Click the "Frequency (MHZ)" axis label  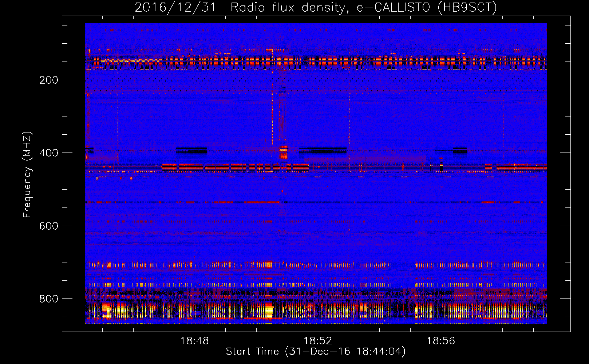coord(27,175)
